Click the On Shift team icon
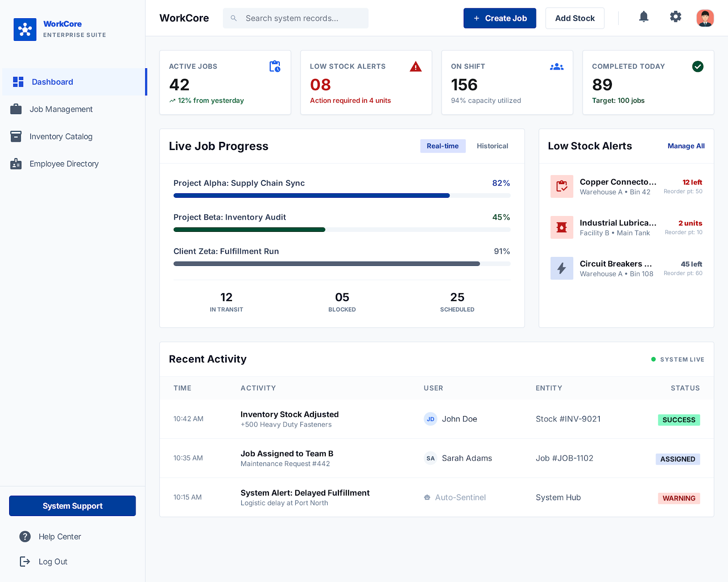 tap(557, 66)
